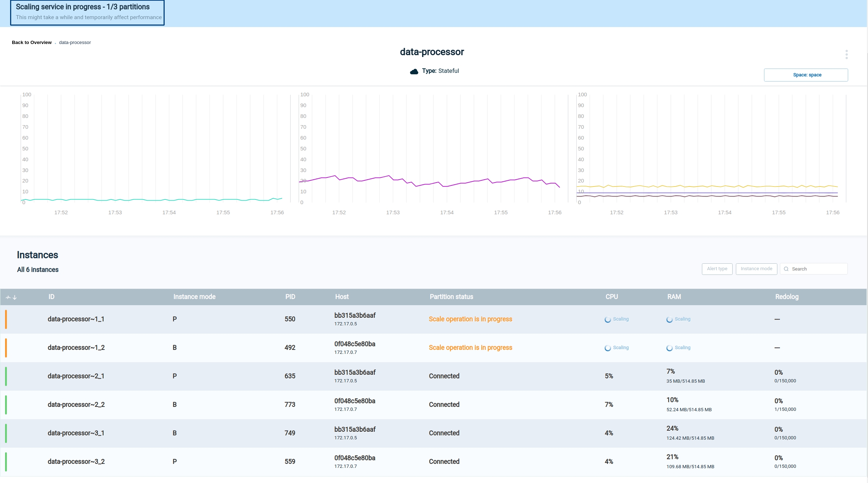Open the Instance mode filter dropdown

pos(756,269)
